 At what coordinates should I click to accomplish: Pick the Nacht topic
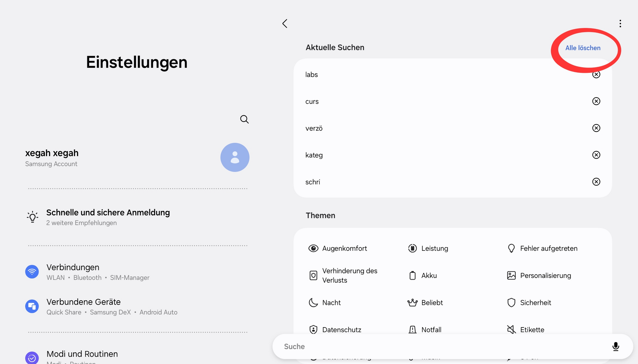(331, 303)
